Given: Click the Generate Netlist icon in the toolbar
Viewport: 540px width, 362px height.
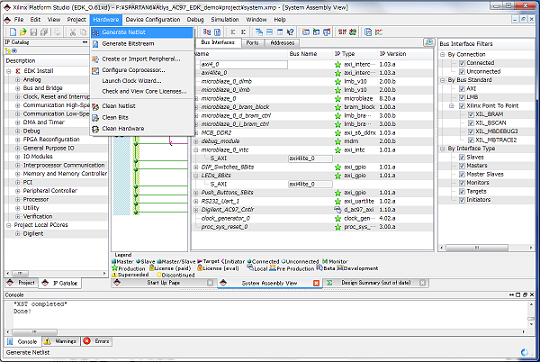Looking at the screenshot, I should [207, 32].
